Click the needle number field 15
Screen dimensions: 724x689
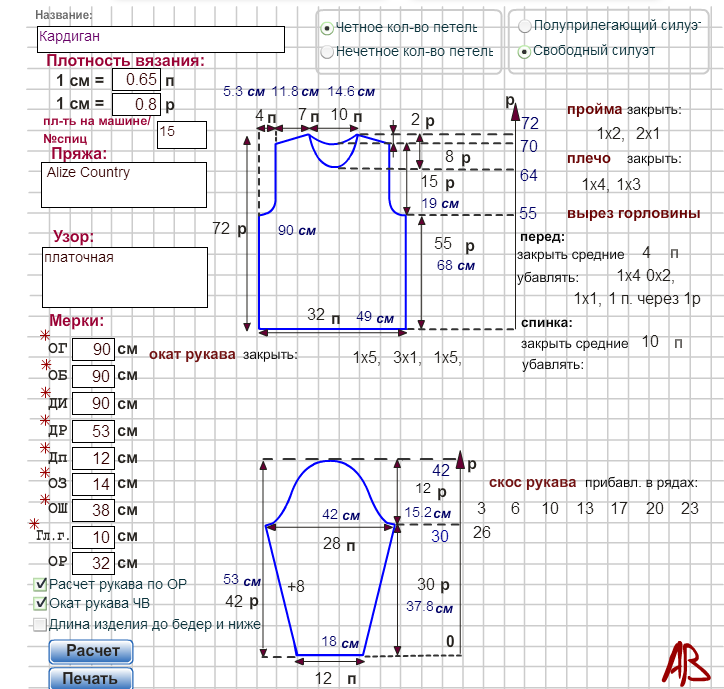(x=182, y=135)
